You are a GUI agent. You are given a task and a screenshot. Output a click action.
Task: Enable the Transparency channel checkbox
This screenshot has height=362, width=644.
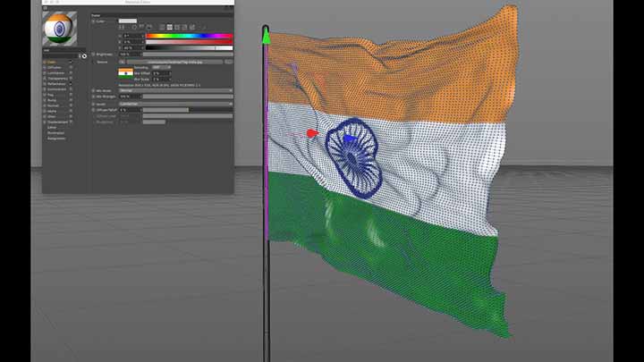(x=71, y=79)
